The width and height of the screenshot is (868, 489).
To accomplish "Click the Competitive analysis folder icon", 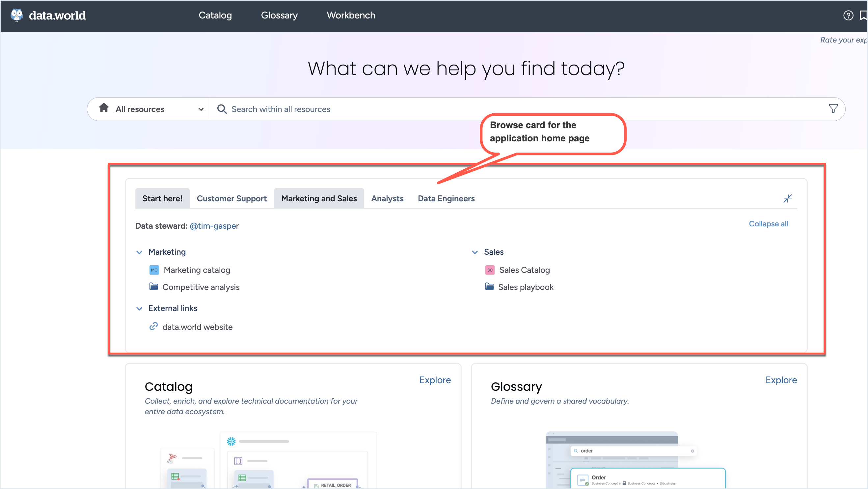I will pos(154,287).
